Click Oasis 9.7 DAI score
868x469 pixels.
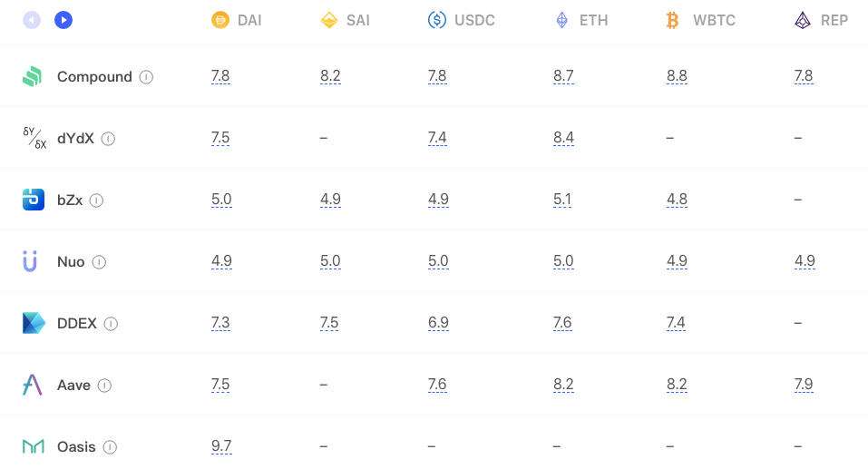(221, 445)
